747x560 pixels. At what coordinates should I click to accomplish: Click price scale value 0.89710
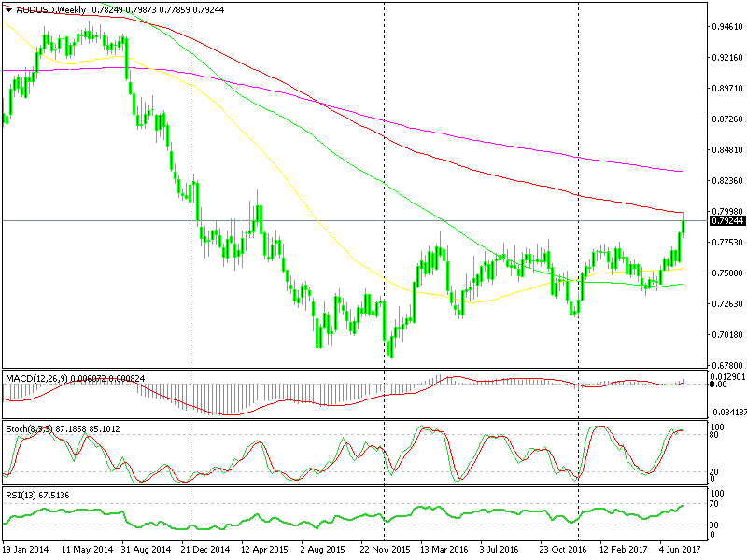pos(727,88)
